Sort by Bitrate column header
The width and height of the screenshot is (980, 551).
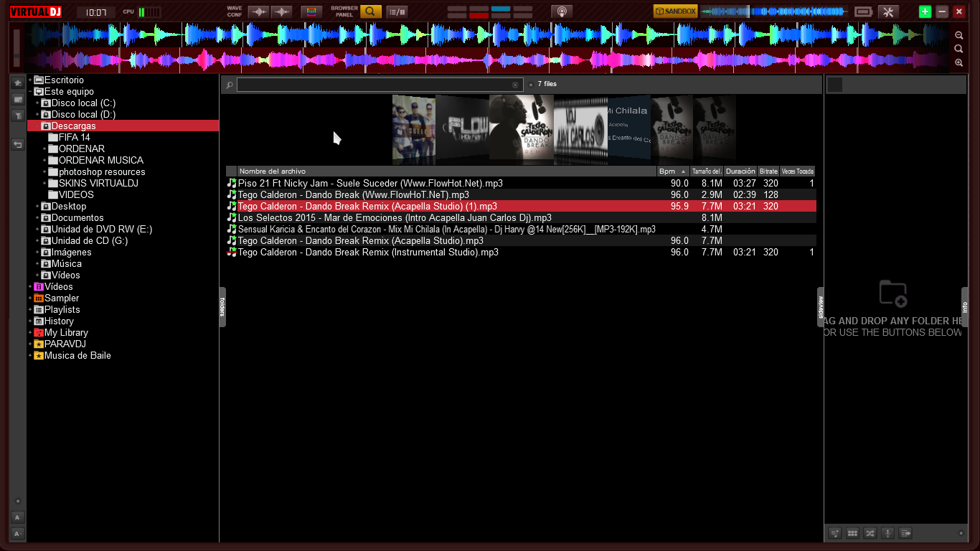[x=768, y=171]
